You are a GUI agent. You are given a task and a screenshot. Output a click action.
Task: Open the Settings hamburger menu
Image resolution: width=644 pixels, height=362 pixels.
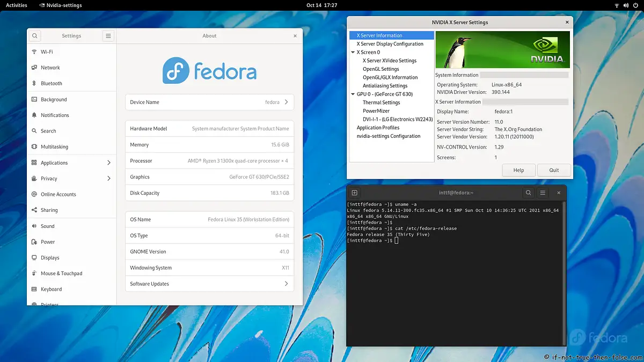pos(108,36)
